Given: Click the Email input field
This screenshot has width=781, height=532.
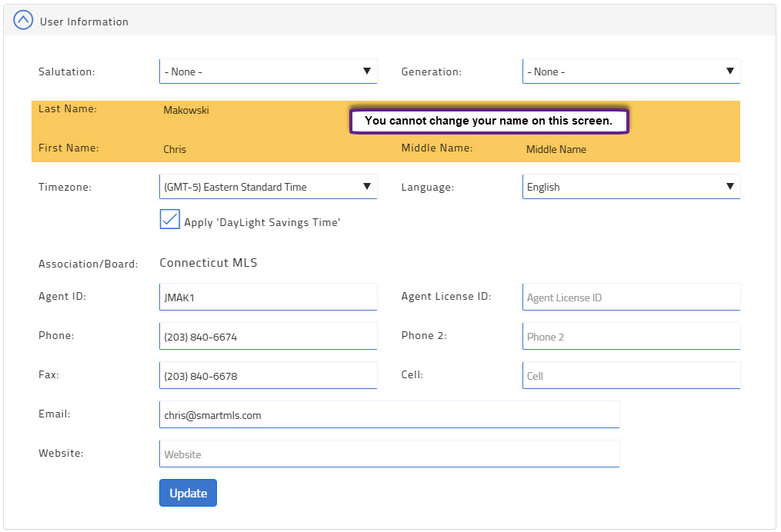Looking at the screenshot, I should coord(389,415).
